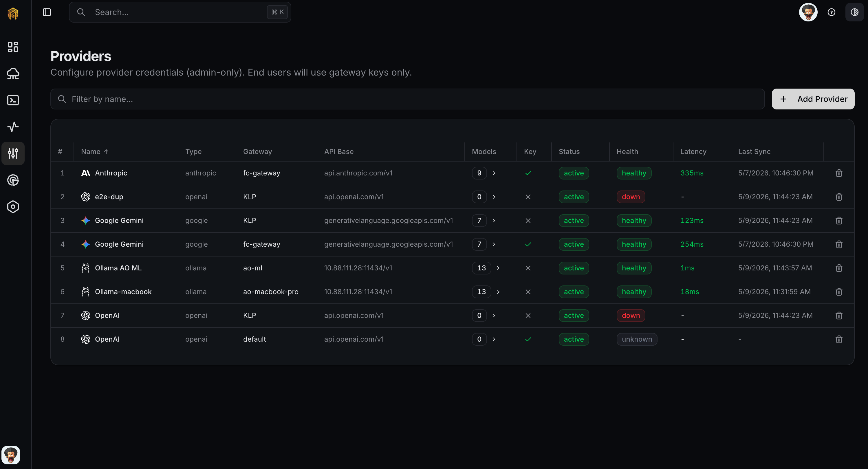This screenshot has width=868, height=469.
Task: Click the Type column header
Action: click(193, 152)
